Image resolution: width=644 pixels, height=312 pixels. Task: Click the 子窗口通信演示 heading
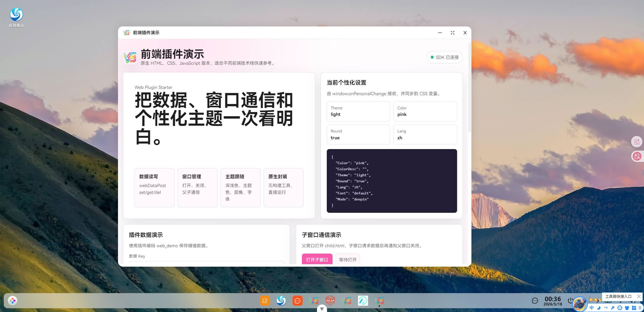(x=321, y=235)
